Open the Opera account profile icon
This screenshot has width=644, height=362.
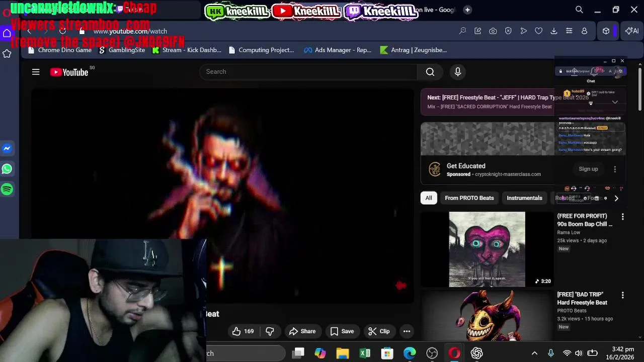[x=584, y=31]
